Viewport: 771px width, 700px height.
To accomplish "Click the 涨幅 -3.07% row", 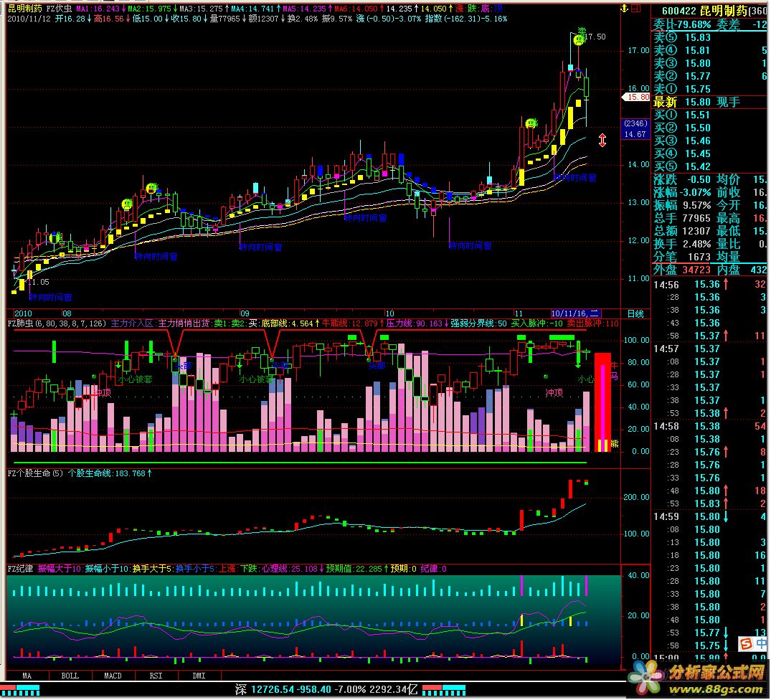I will [682, 192].
